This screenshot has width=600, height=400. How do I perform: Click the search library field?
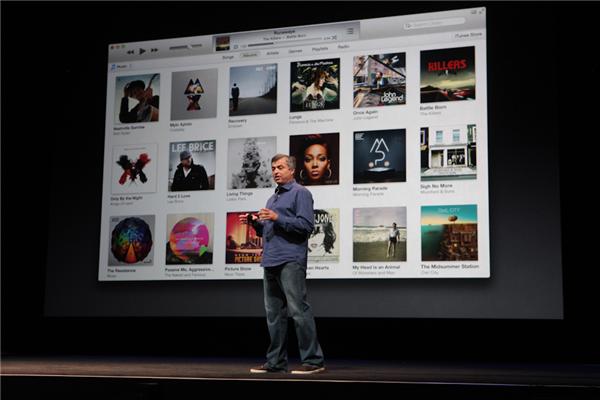tap(435, 24)
